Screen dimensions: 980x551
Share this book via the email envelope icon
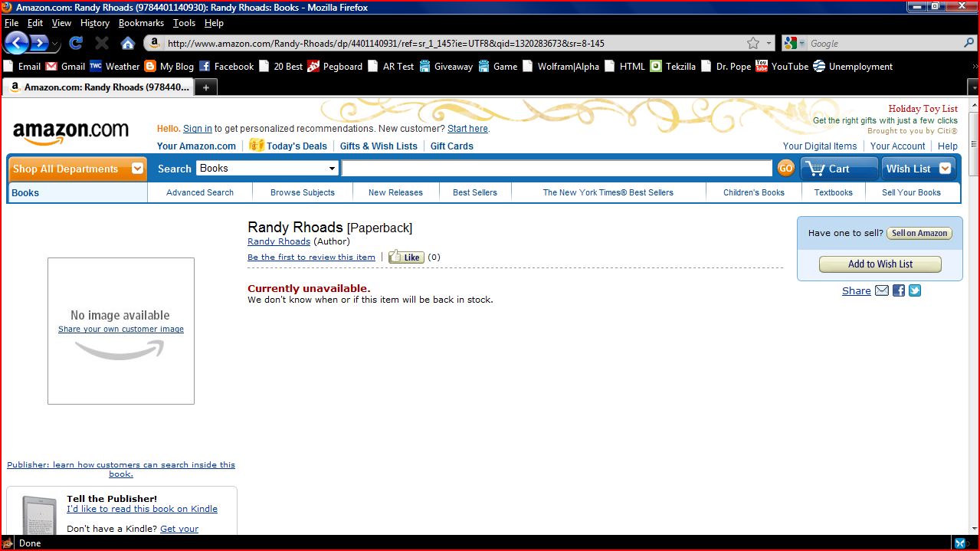pos(882,290)
